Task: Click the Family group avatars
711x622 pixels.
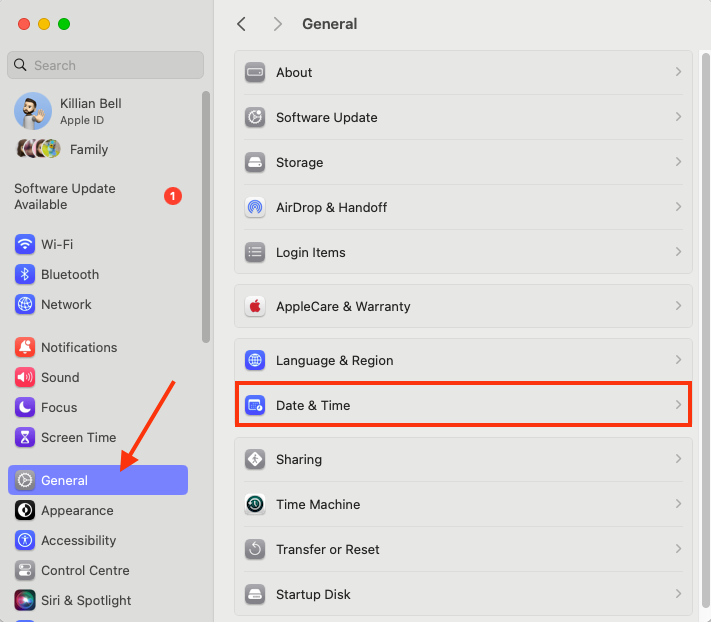Action: pyautogui.click(x=38, y=149)
